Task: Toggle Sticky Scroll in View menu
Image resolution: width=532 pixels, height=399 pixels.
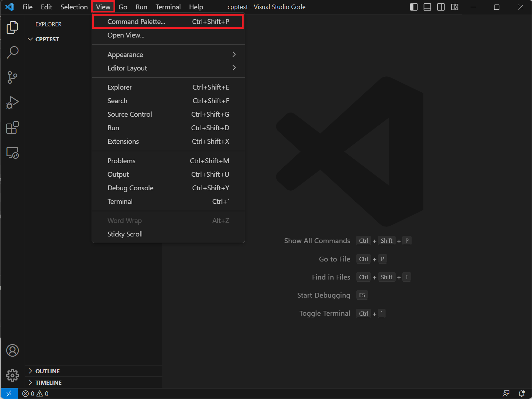Action: point(125,234)
